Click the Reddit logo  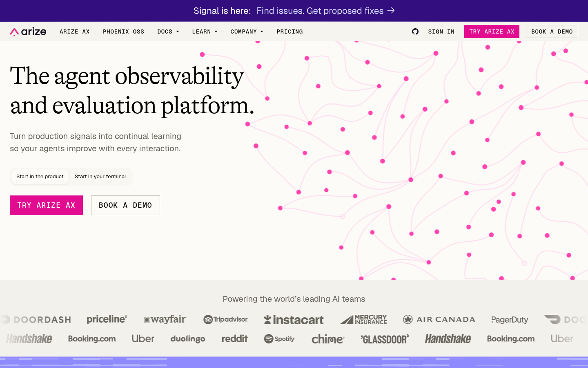point(235,339)
